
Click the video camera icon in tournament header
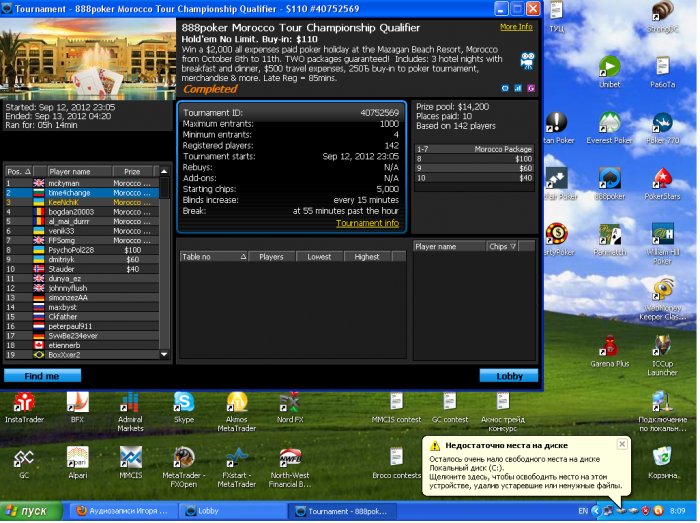tap(528, 61)
